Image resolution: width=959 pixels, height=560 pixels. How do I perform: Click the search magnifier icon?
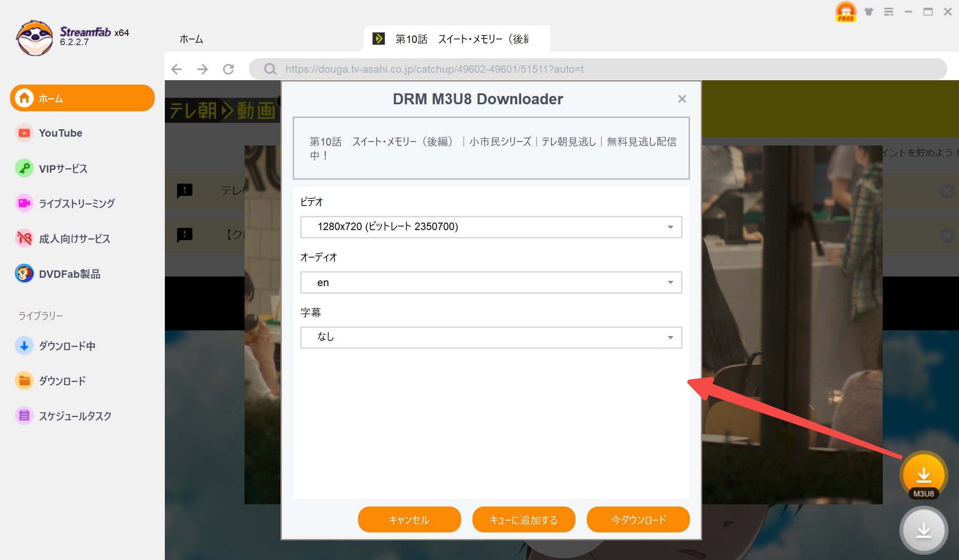(270, 69)
